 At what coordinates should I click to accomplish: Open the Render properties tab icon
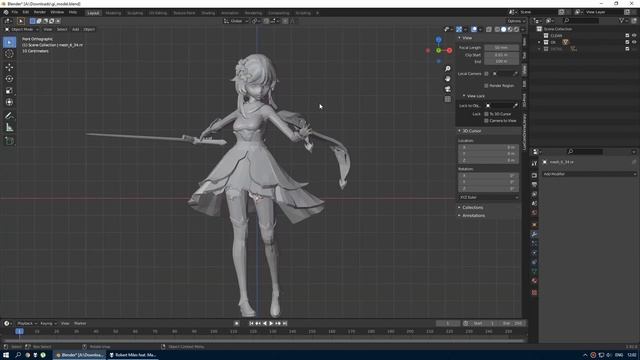(534, 175)
